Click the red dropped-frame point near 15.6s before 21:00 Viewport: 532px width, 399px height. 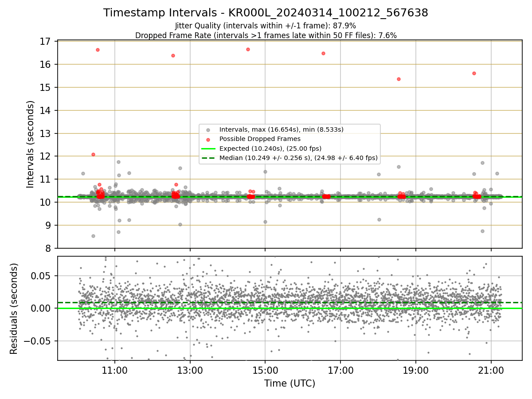(x=474, y=73)
